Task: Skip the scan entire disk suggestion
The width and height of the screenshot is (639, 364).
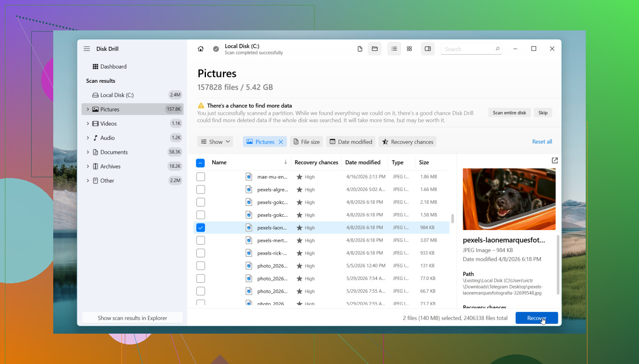Action: [x=543, y=113]
